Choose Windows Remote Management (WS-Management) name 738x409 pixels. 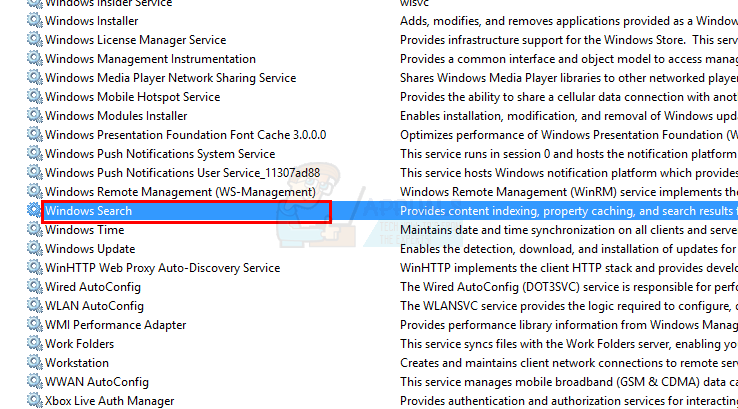pyautogui.click(x=181, y=192)
